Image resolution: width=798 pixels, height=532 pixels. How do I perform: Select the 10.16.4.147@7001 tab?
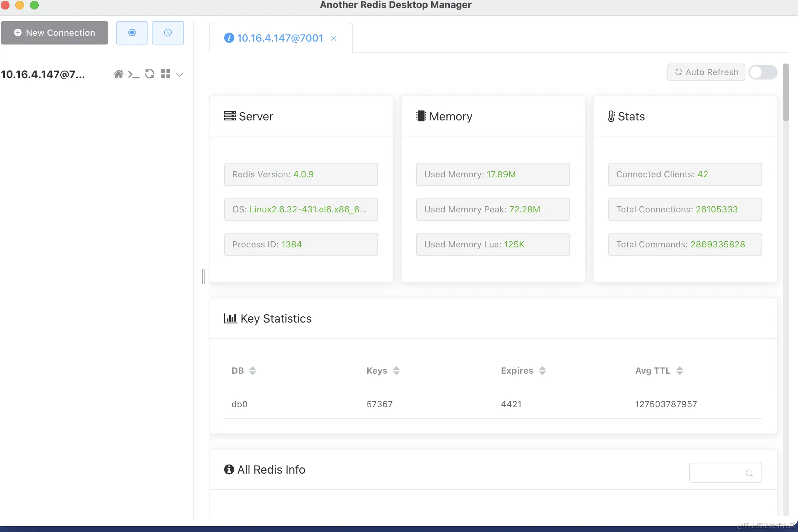pos(280,38)
